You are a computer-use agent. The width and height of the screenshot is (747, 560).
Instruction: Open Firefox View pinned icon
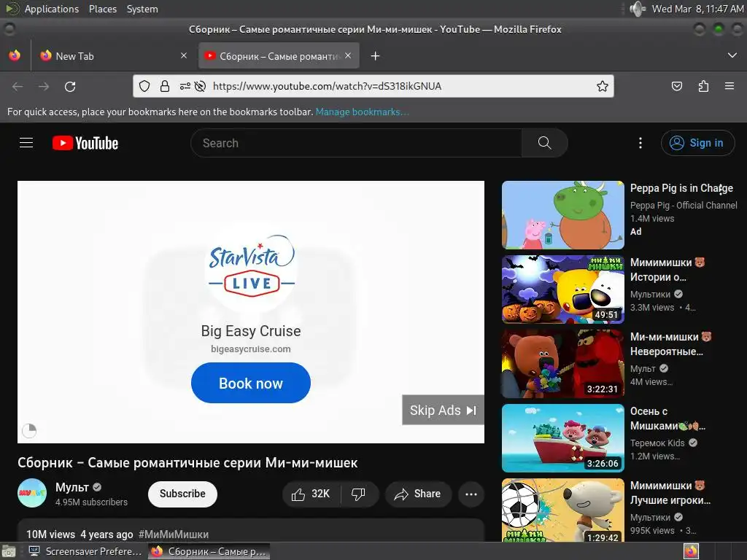coord(15,55)
